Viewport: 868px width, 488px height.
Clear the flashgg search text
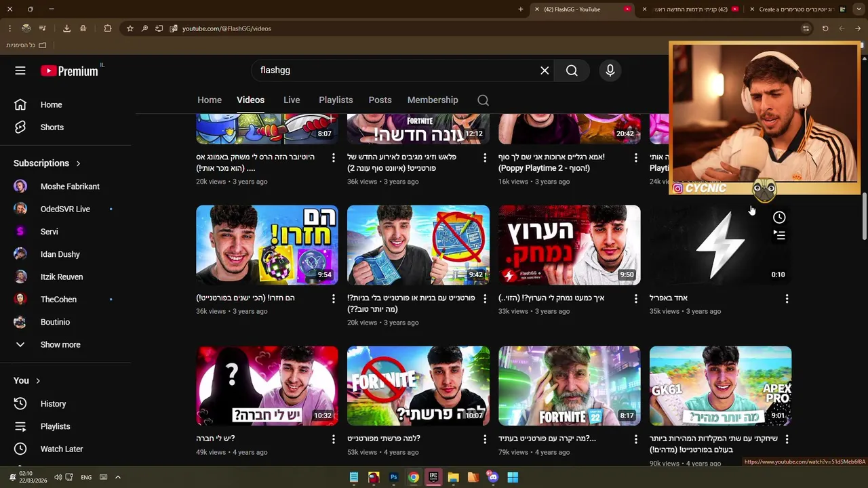click(545, 70)
